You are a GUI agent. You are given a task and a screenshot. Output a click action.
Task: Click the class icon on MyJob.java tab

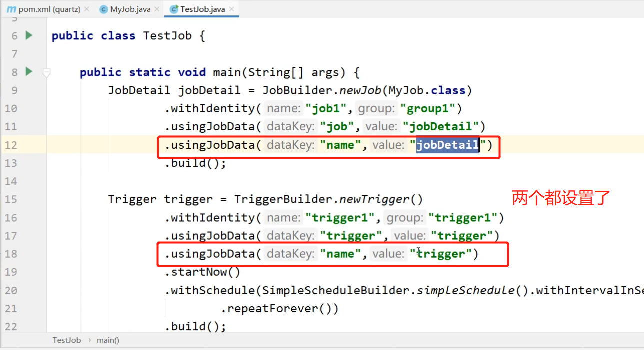[103, 9]
